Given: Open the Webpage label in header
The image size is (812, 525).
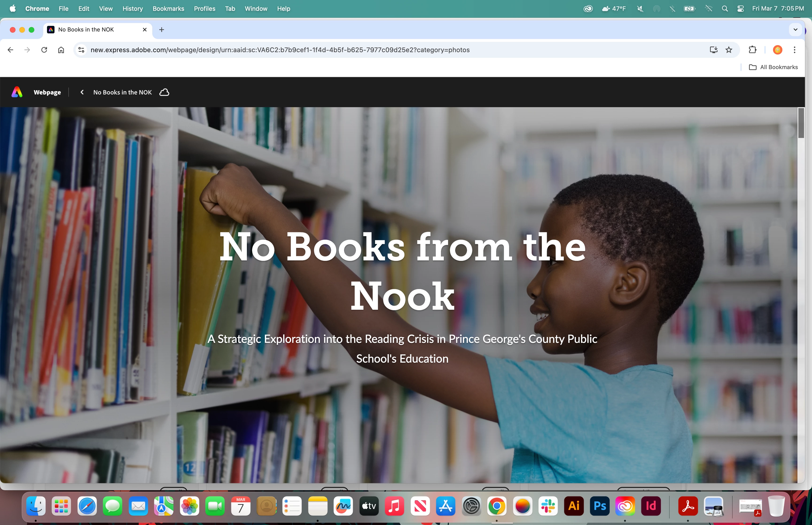Looking at the screenshot, I should tap(47, 92).
